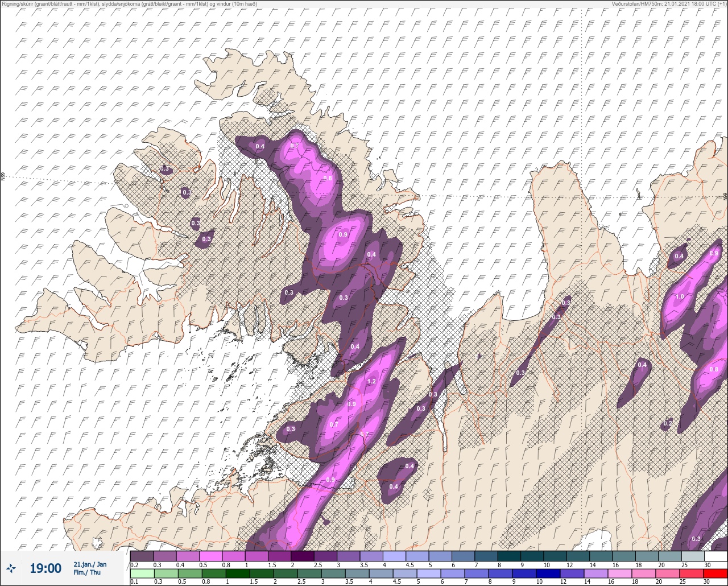Click the 'N66' latitude label at left edge
Viewport: 728px width, 586px height.
click(3, 177)
